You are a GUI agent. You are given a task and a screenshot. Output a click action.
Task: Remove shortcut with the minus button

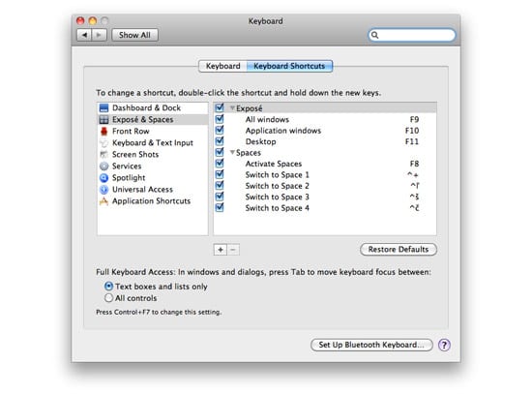tap(233, 250)
